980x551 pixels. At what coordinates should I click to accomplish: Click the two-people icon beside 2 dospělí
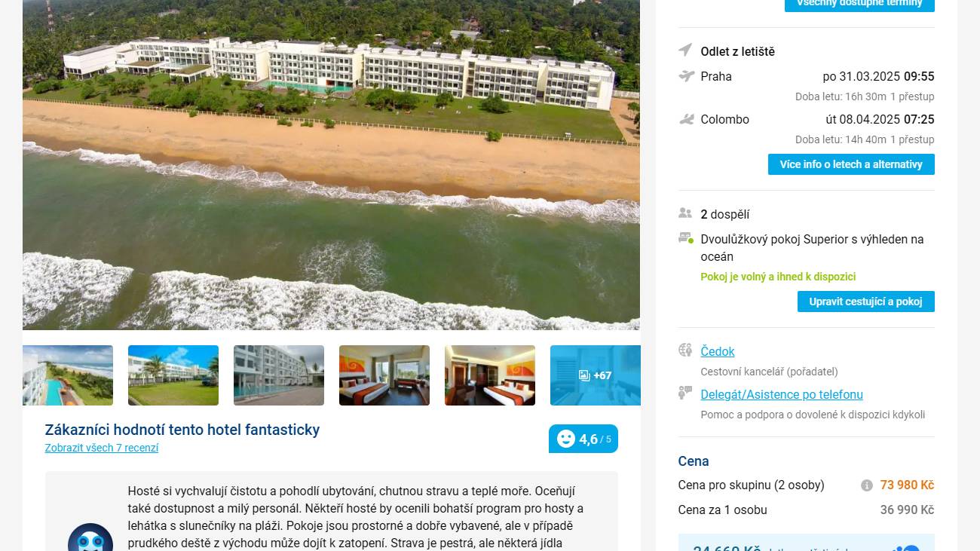click(685, 213)
